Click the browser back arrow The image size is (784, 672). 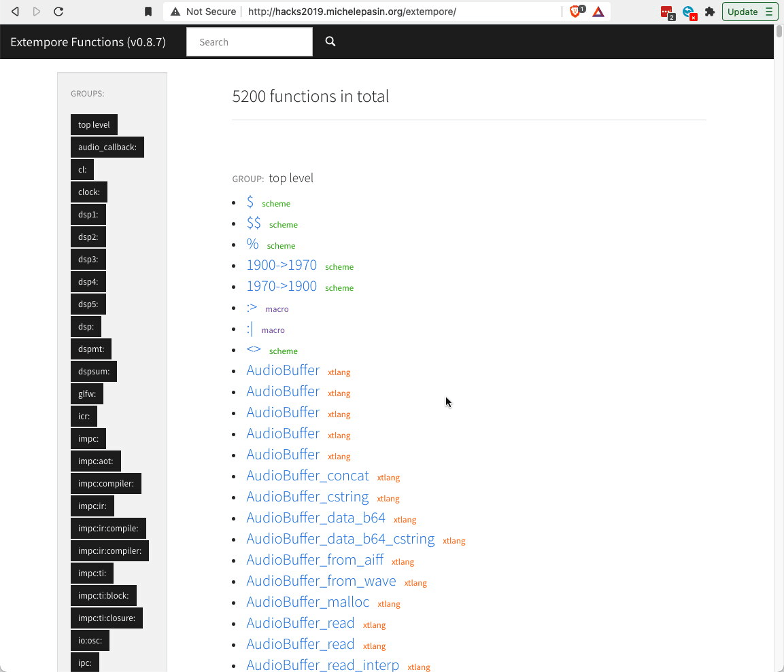pyautogui.click(x=15, y=12)
